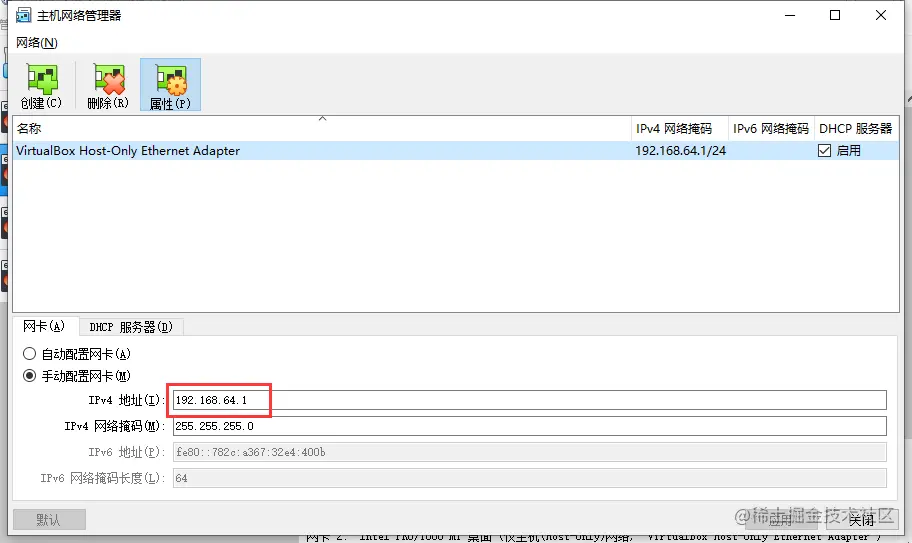Close the Host Network Manager window
This screenshot has width=912, height=543.
coord(881,15)
